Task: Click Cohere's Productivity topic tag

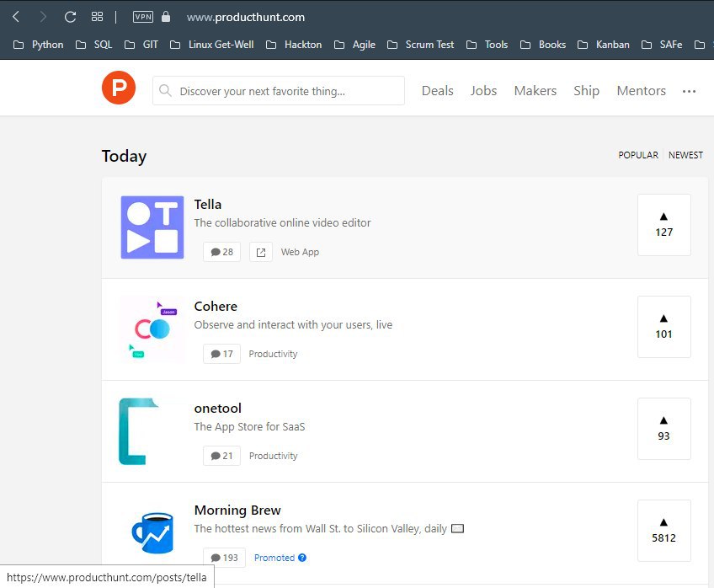Action: [273, 354]
